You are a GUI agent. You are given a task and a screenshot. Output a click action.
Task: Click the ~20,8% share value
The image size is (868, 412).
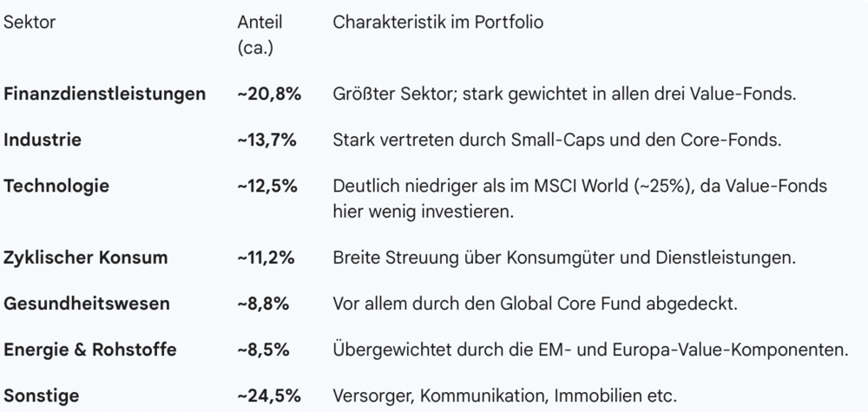tap(269, 93)
